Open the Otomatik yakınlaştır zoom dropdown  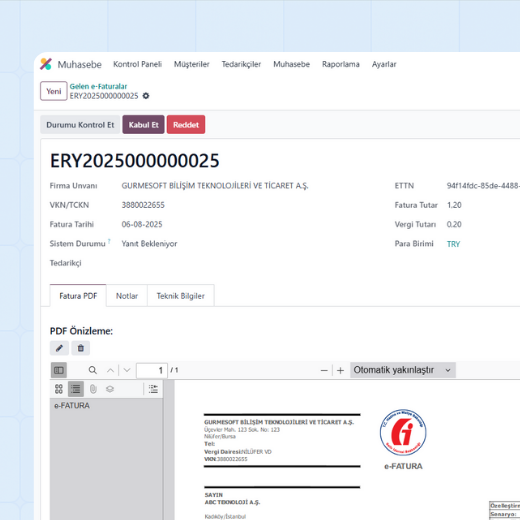[403, 370]
